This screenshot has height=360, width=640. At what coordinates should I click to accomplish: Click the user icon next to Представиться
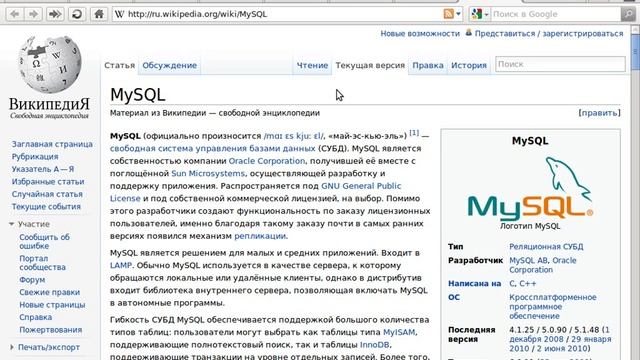pyautogui.click(x=469, y=33)
